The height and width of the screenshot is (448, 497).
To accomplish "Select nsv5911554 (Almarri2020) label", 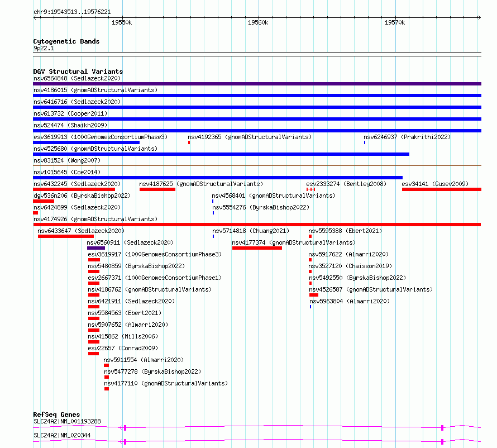I will 144,360.
